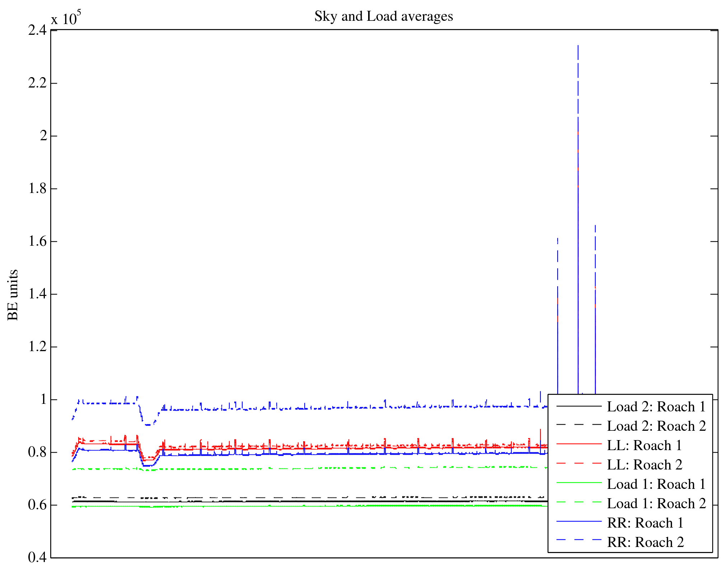
Task: Click the 'x 10^5' axis exponent label
Action: pos(66,19)
